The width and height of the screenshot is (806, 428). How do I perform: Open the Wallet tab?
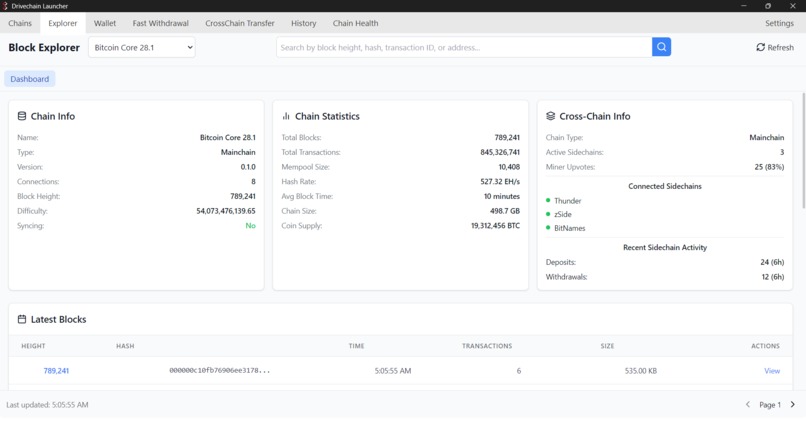point(105,23)
